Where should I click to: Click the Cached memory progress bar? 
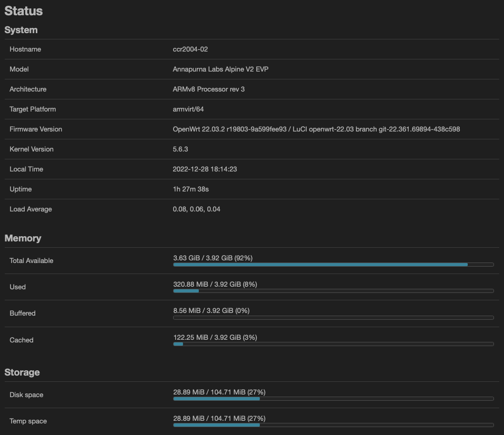point(333,344)
